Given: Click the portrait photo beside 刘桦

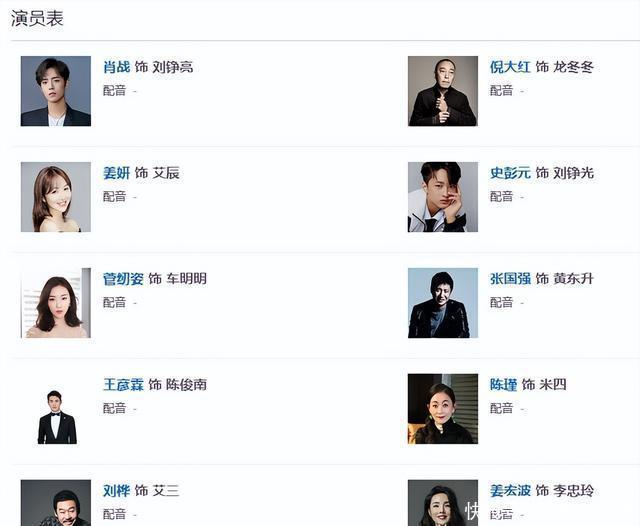Looking at the screenshot, I should (x=56, y=503).
